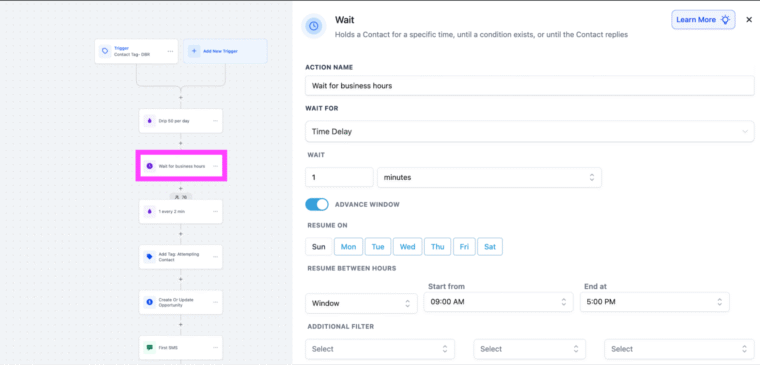Viewport: 760px width, 365px height.
Task: Add step above Drip 50 per day
Action: click(x=181, y=97)
